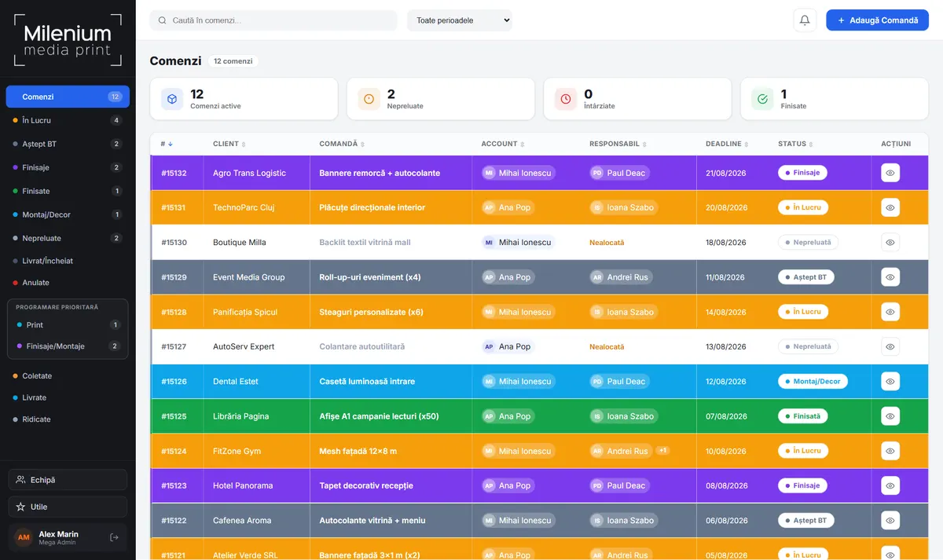Click Paul Deac chip in Dental Estet row

point(620,381)
